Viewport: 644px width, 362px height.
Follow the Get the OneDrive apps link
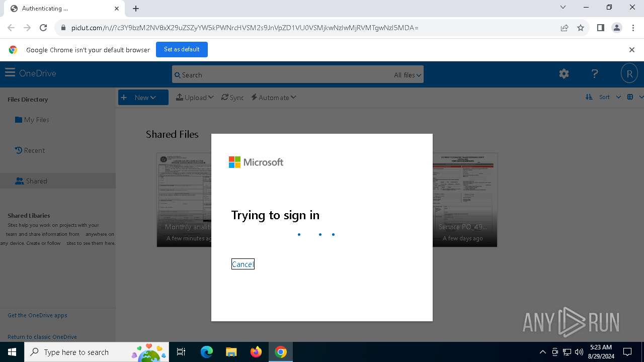click(37, 315)
